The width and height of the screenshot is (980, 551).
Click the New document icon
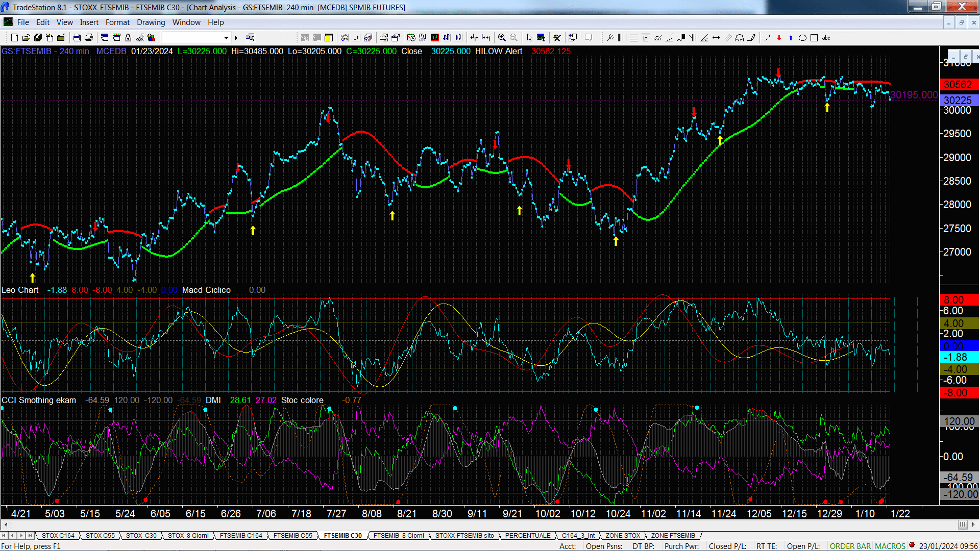tap(14, 38)
